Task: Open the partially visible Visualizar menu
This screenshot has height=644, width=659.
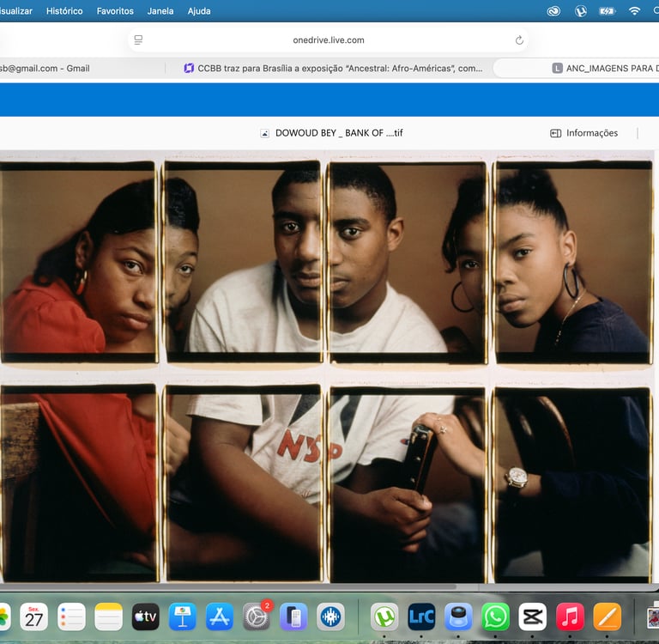Action: [x=16, y=11]
